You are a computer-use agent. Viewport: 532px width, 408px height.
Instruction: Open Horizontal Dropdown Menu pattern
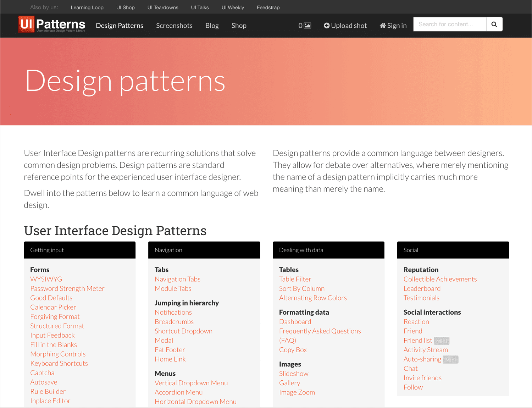[x=195, y=402]
